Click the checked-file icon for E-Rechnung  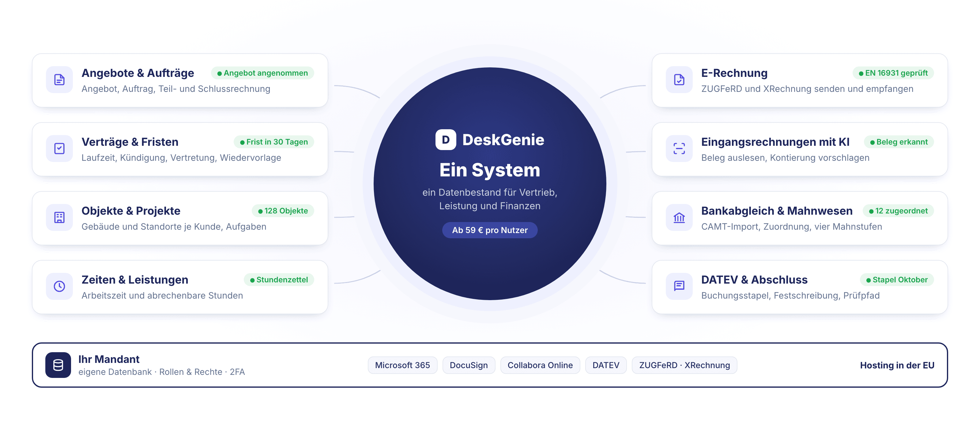point(679,80)
